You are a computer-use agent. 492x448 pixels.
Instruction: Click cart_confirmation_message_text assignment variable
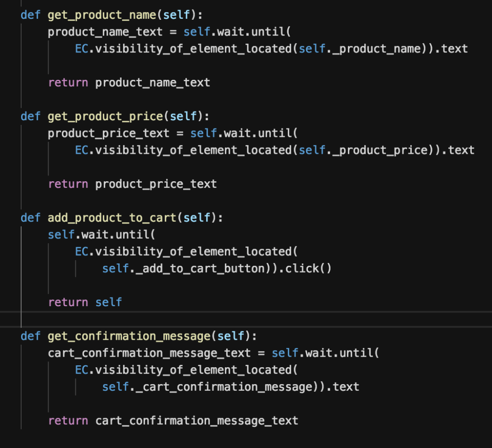click(x=149, y=353)
